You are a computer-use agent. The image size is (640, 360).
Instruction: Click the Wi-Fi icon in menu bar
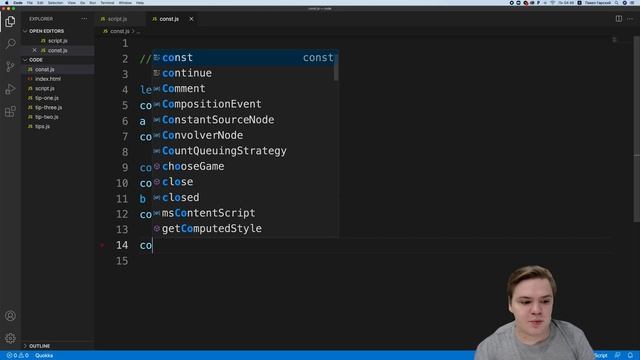[553, 3]
